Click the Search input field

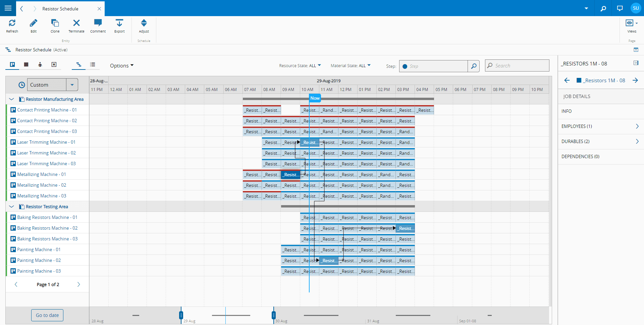coord(520,66)
